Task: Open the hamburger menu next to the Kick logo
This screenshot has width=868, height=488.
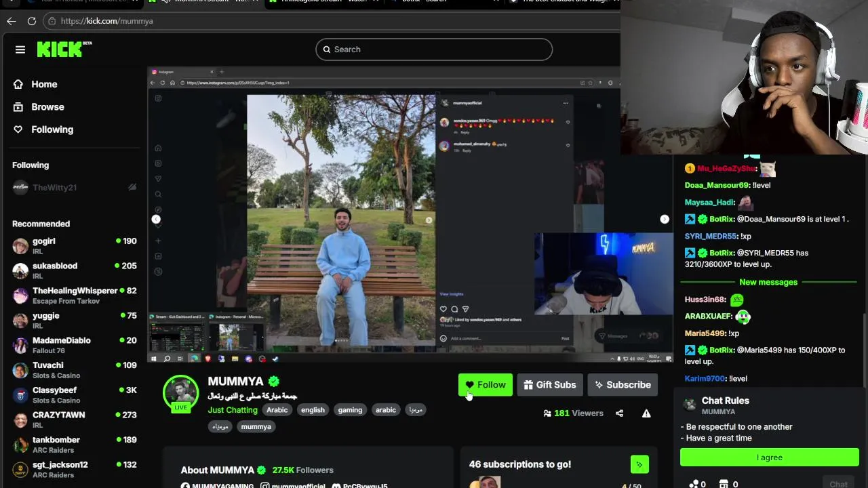Action: pyautogui.click(x=20, y=49)
